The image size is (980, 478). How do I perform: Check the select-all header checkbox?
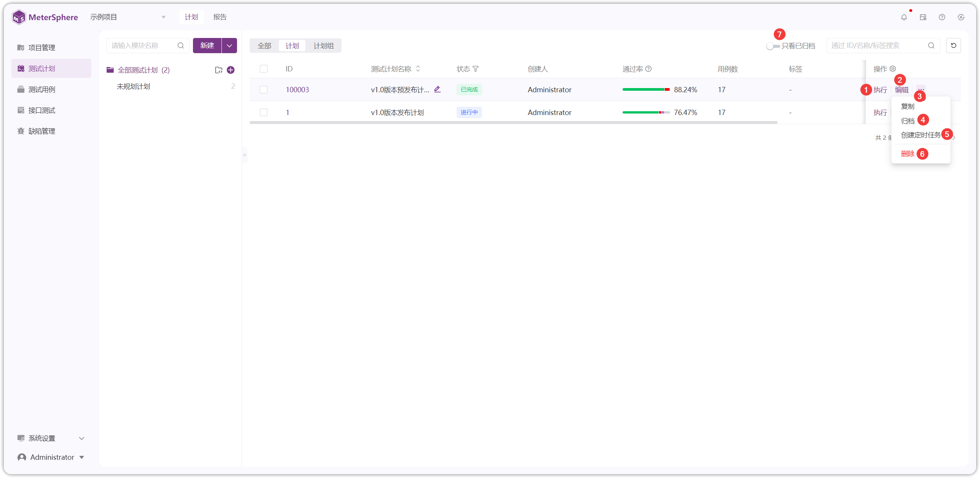coord(264,69)
